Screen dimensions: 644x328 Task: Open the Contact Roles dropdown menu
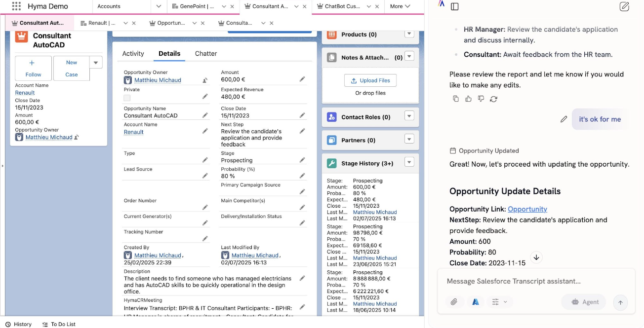[409, 116]
